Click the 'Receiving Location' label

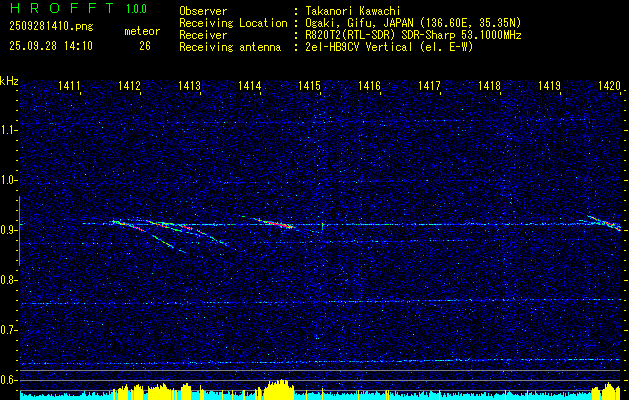[233, 23]
